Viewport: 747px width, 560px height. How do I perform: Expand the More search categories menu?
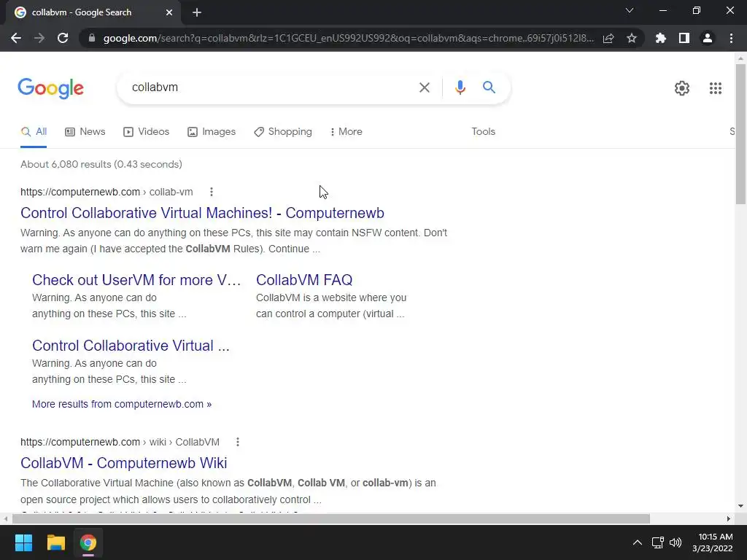[346, 132]
